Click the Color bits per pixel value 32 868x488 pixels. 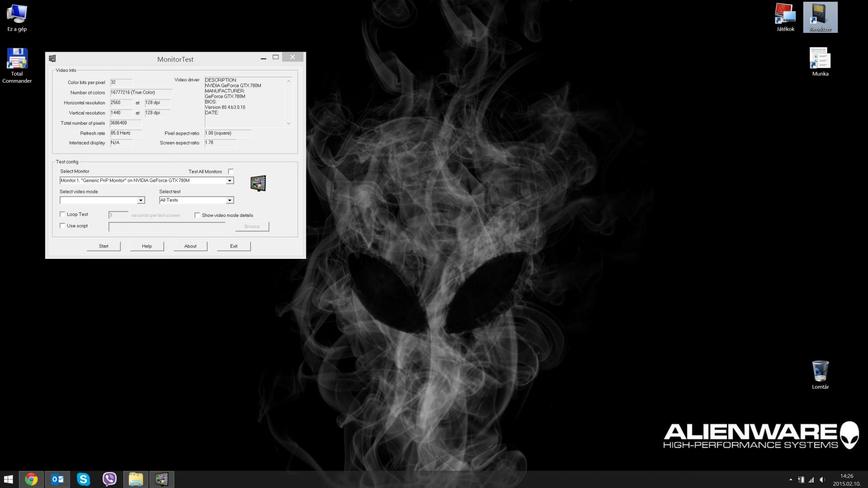121,82
